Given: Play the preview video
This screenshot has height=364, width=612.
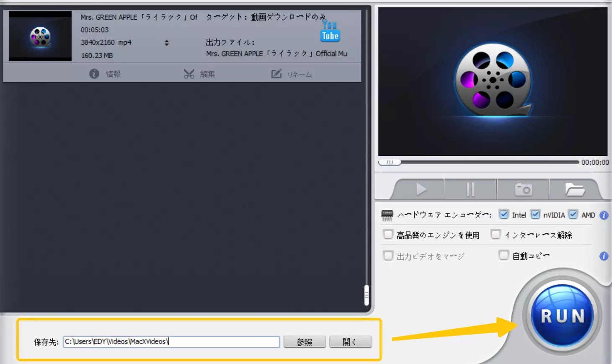Looking at the screenshot, I should pyautogui.click(x=421, y=189).
